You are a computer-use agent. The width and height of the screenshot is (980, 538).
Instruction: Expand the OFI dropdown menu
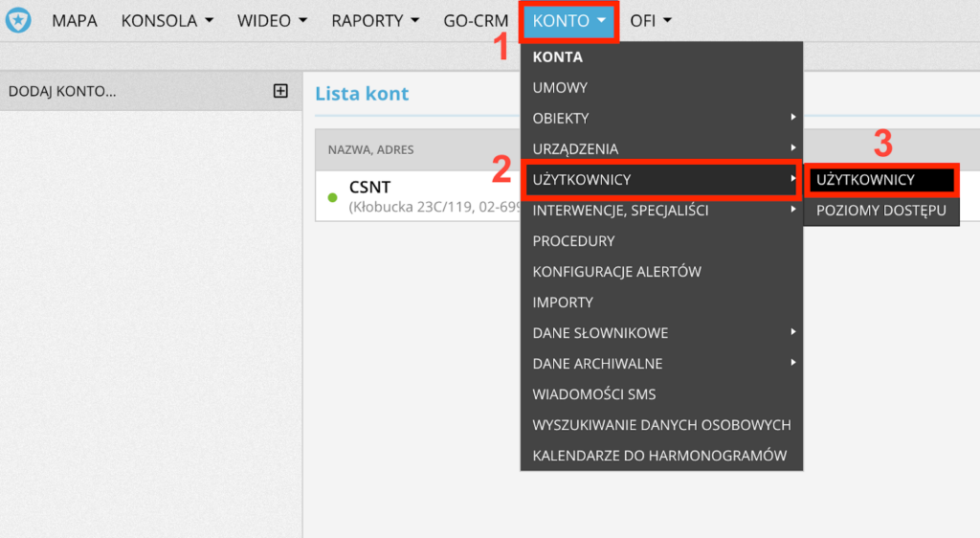[x=651, y=21]
